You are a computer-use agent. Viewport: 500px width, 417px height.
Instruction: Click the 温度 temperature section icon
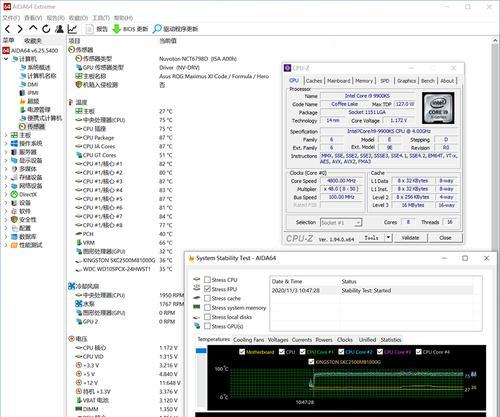click(x=71, y=102)
